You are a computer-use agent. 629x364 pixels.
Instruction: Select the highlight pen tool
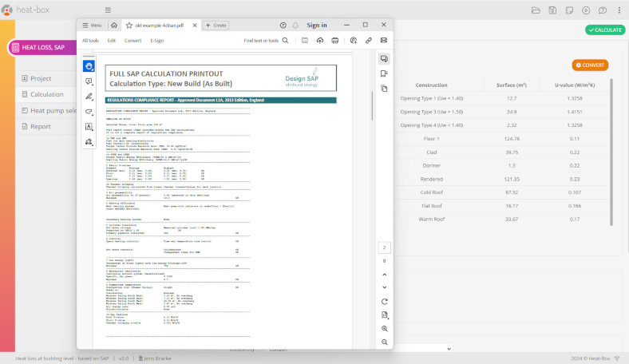pyautogui.click(x=89, y=97)
